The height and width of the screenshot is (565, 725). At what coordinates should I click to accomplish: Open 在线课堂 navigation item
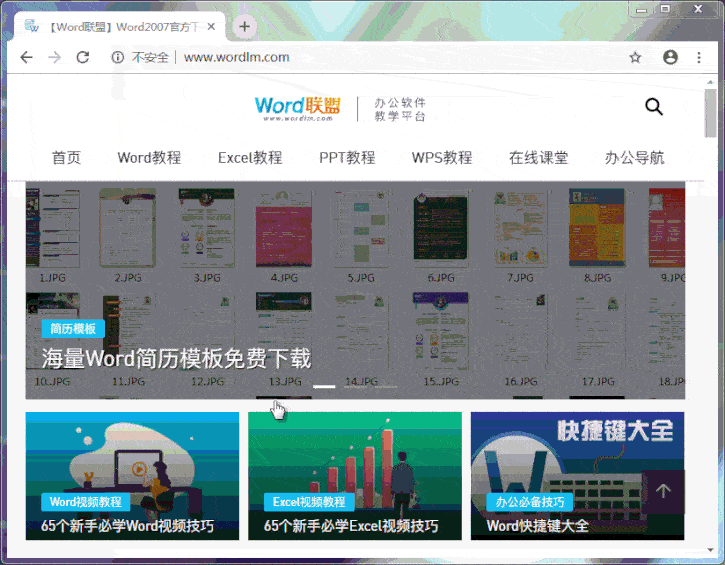(538, 158)
